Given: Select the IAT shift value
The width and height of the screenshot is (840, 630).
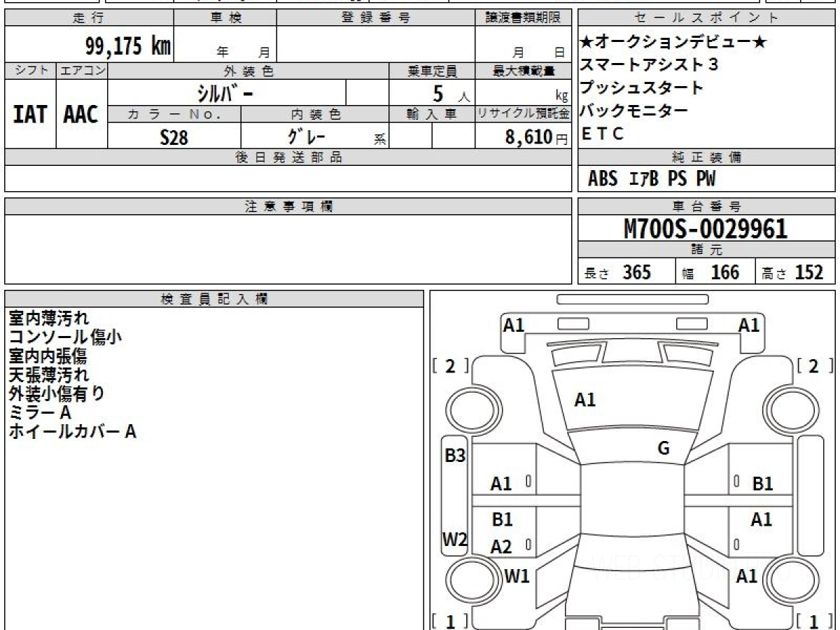Looking at the screenshot, I should (30, 114).
